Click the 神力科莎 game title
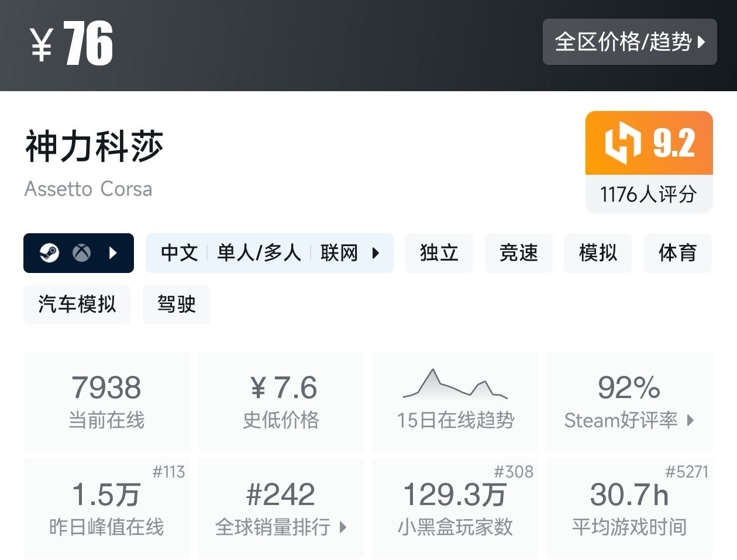This screenshot has width=737, height=560. pyautogui.click(x=94, y=146)
